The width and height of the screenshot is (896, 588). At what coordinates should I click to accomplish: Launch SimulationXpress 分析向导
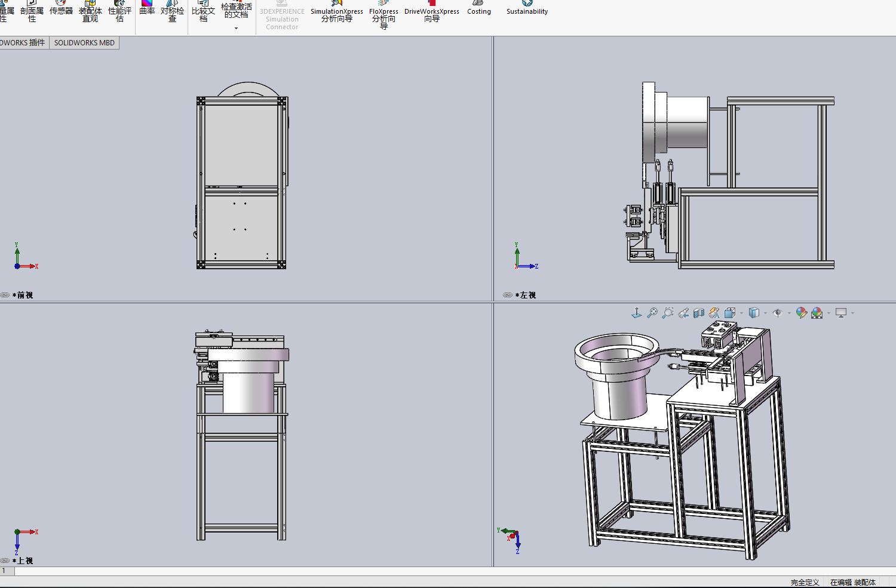coord(336,12)
